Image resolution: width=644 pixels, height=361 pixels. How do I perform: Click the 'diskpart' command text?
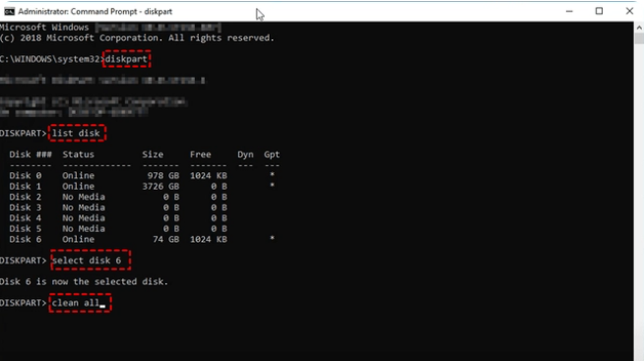[x=126, y=59]
